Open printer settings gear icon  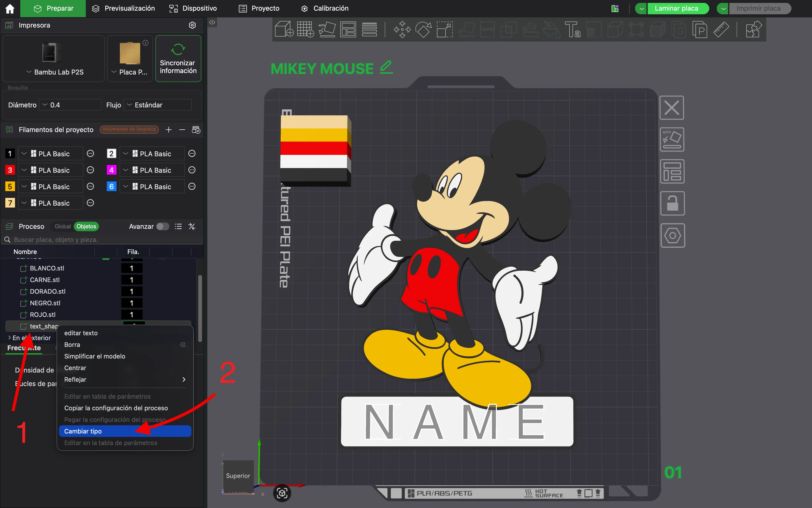[x=192, y=25]
